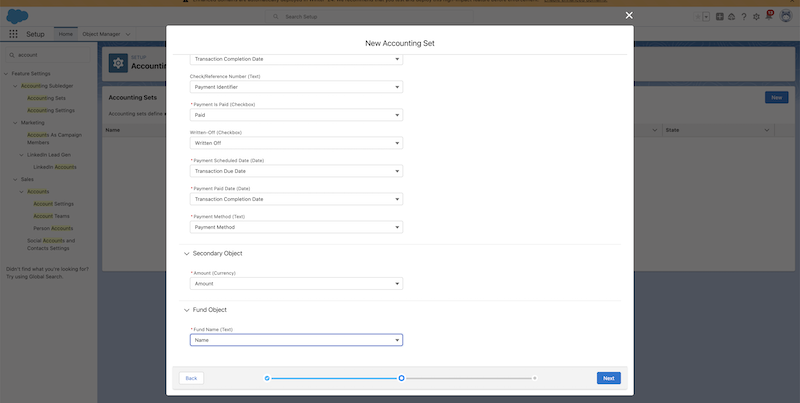This screenshot has width=800, height=403.
Task: Open the help question mark icon
Action: click(744, 17)
